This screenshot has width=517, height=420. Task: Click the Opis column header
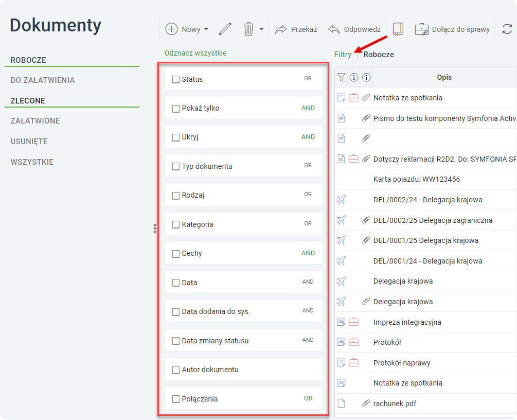(x=444, y=77)
